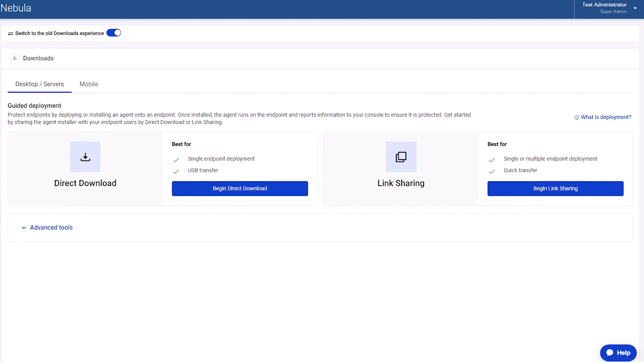Switch to the Mobile tab
The image size is (644, 362).
89,84
